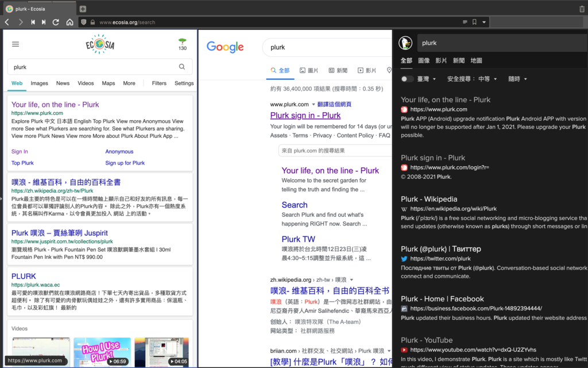
Task: Open Ecosia Filters
Action: [x=159, y=83]
